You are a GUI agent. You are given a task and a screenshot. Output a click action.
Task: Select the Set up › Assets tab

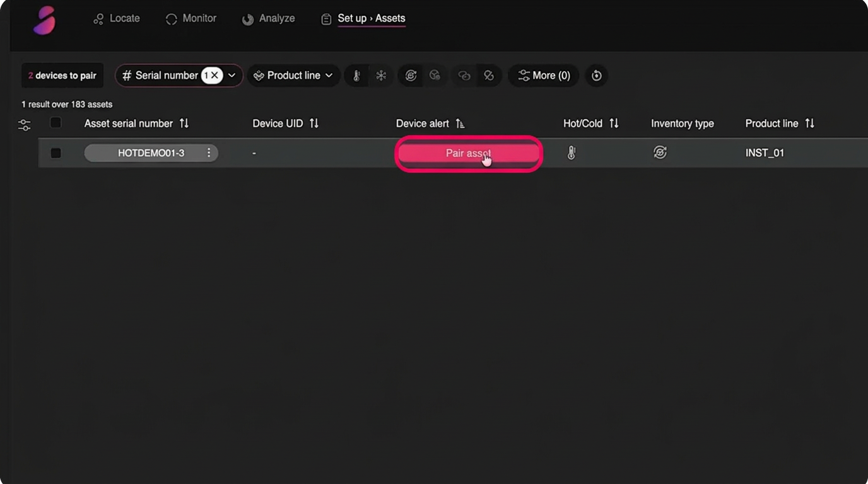click(363, 18)
